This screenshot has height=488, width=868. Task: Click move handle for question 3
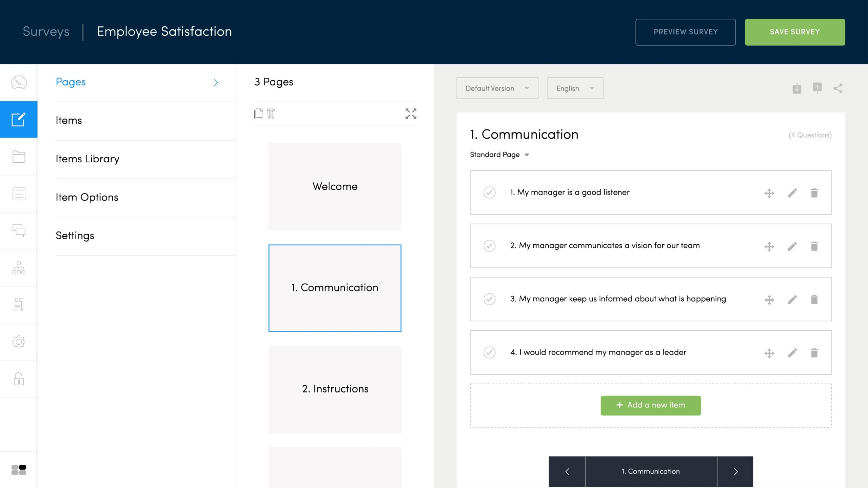pos(769,300)
